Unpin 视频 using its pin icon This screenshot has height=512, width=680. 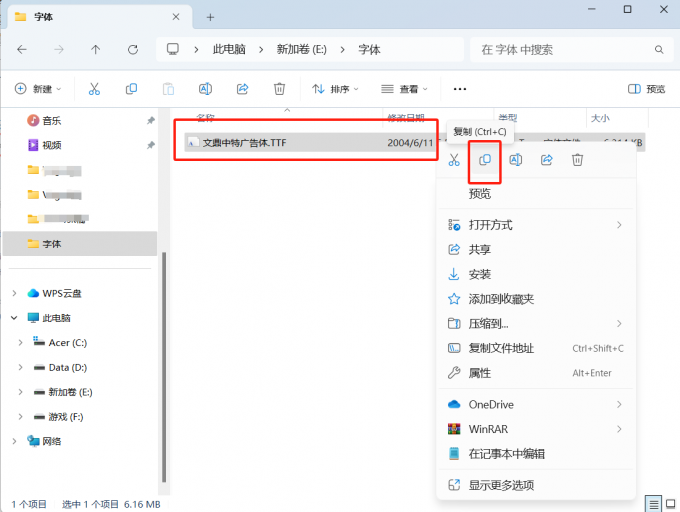point(150,145)
